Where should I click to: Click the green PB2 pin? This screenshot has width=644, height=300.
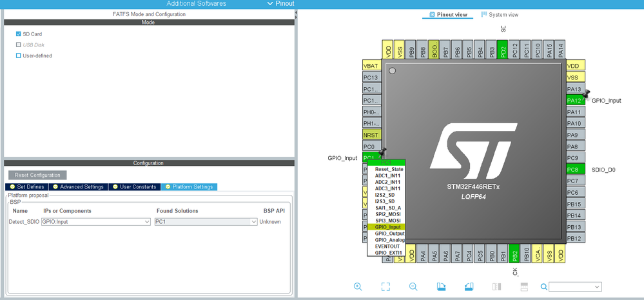point(514,254)
